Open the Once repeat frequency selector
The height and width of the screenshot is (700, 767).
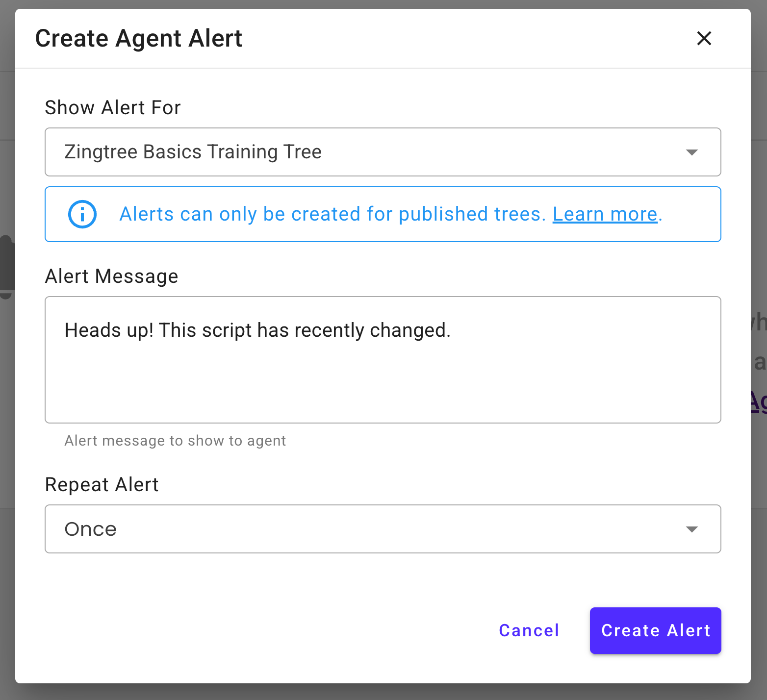click(383, 529)
